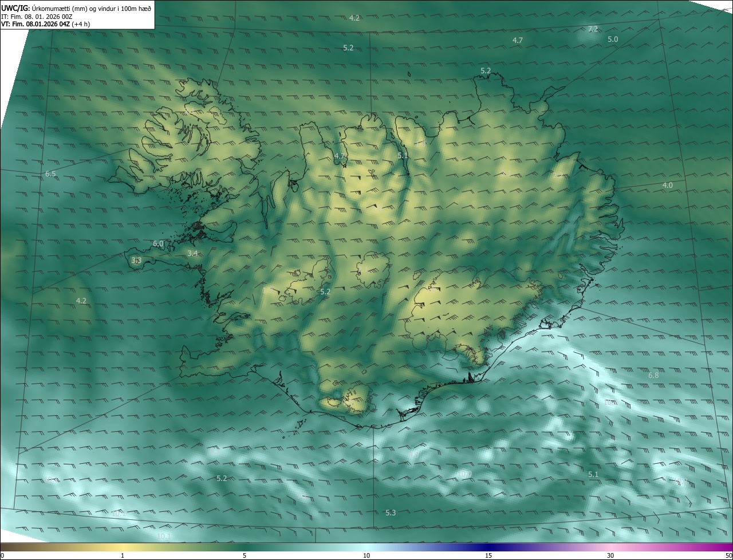The height and width of the screenshot is (560, 733).
Task: Click the color bar tick label '5'
Action: [245, 555]
